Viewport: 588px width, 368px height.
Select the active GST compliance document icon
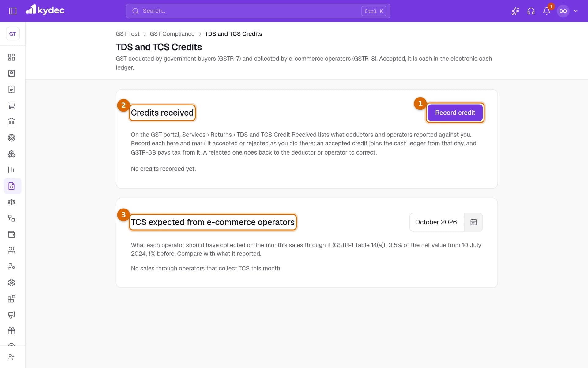13,186
